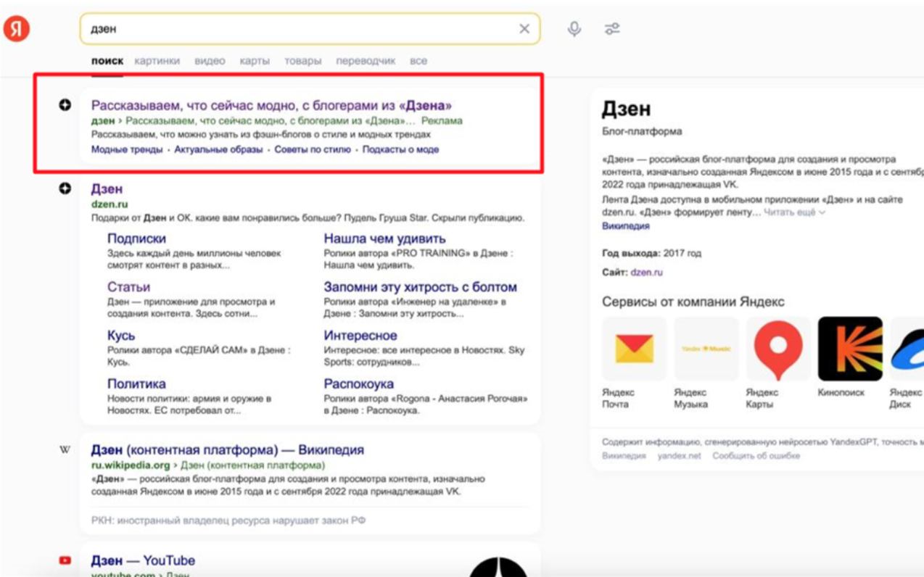The image size is (924, 577).
Task: Click the Блог-платформа subtitle text
Action: click(642, 132)
